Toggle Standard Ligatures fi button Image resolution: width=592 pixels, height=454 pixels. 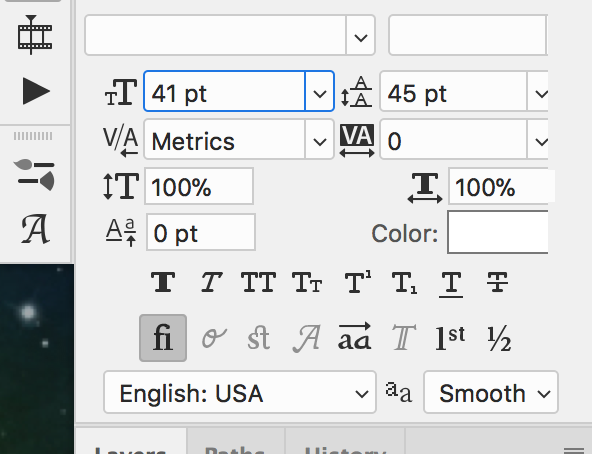163,338
